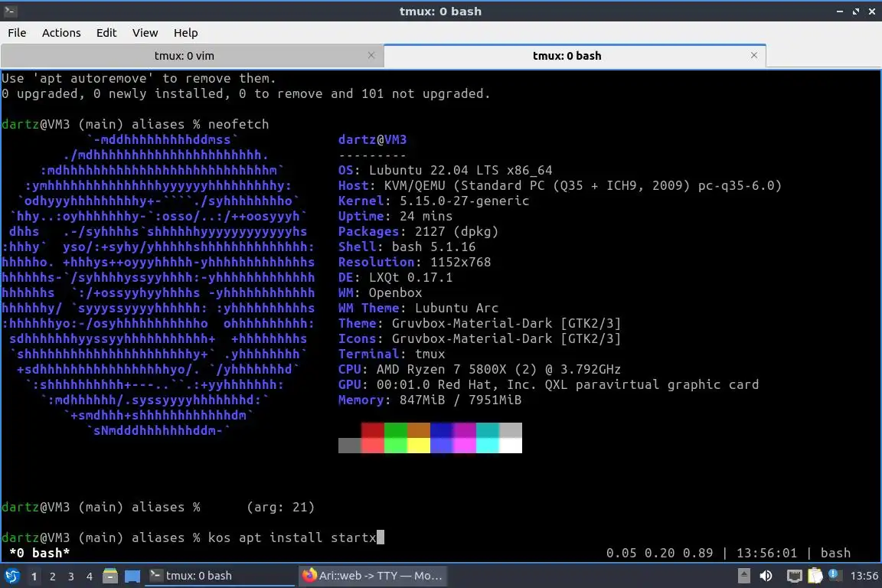Click the update notifier tray icon
This screenshot has width=882, height=588.
(x=835, y=574)
